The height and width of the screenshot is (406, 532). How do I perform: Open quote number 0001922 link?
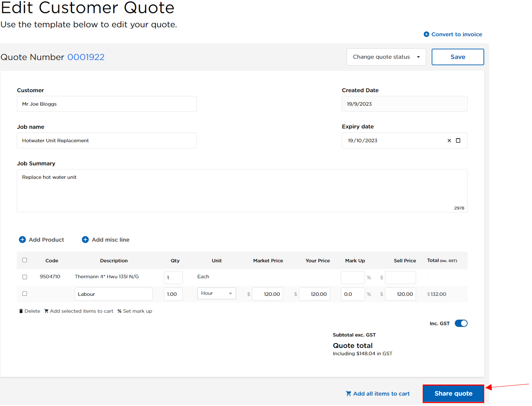[x=86, y=57]
